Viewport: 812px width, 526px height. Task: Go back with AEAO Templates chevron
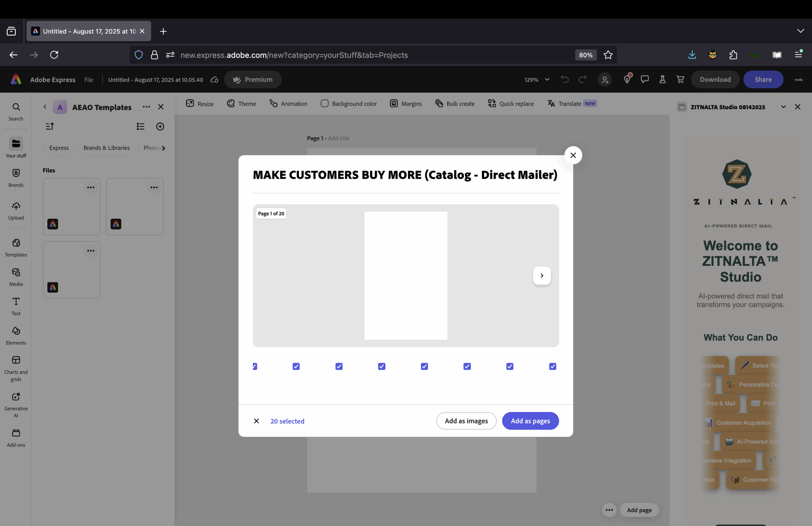pos(45,107)
